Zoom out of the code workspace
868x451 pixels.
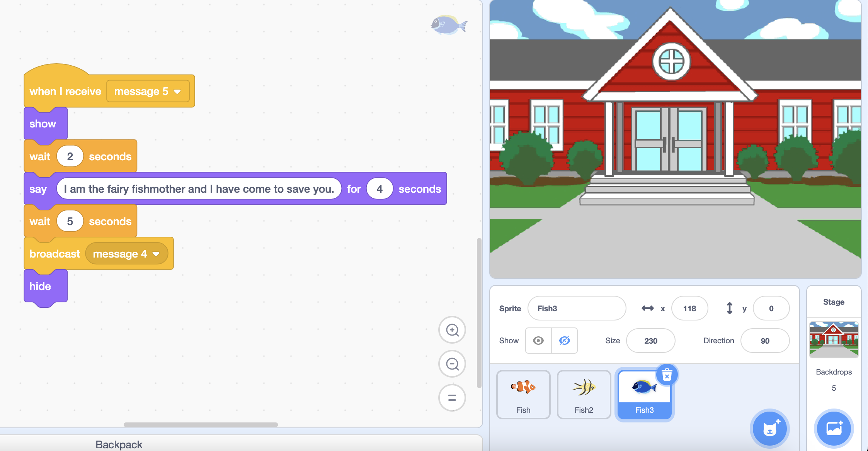452,364
